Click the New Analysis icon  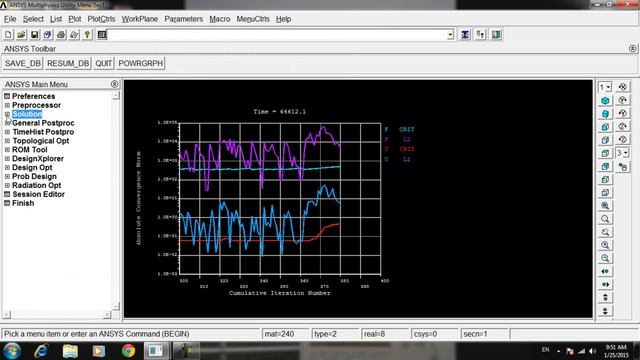(8, 35)
